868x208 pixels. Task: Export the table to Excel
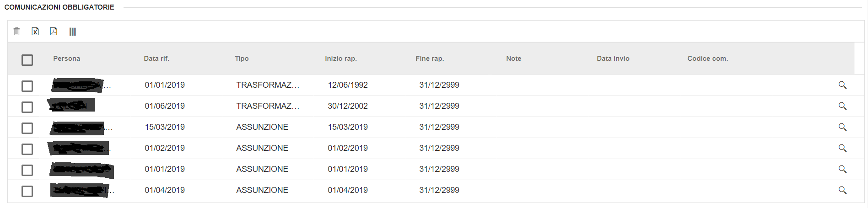[x=35, y=32]
